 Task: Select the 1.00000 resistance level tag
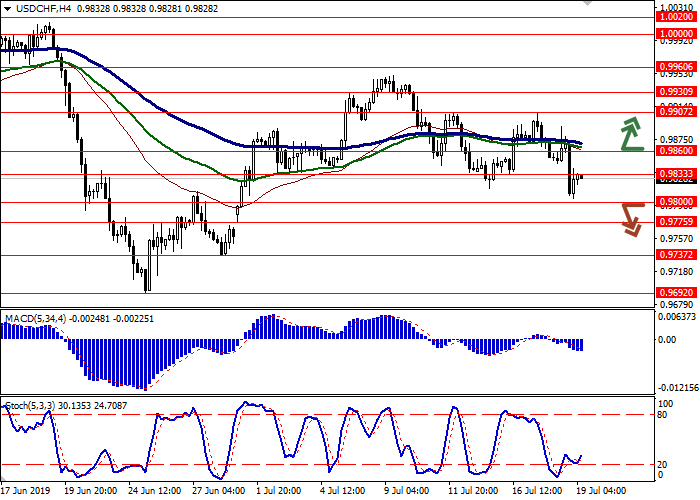coord(676,33)
